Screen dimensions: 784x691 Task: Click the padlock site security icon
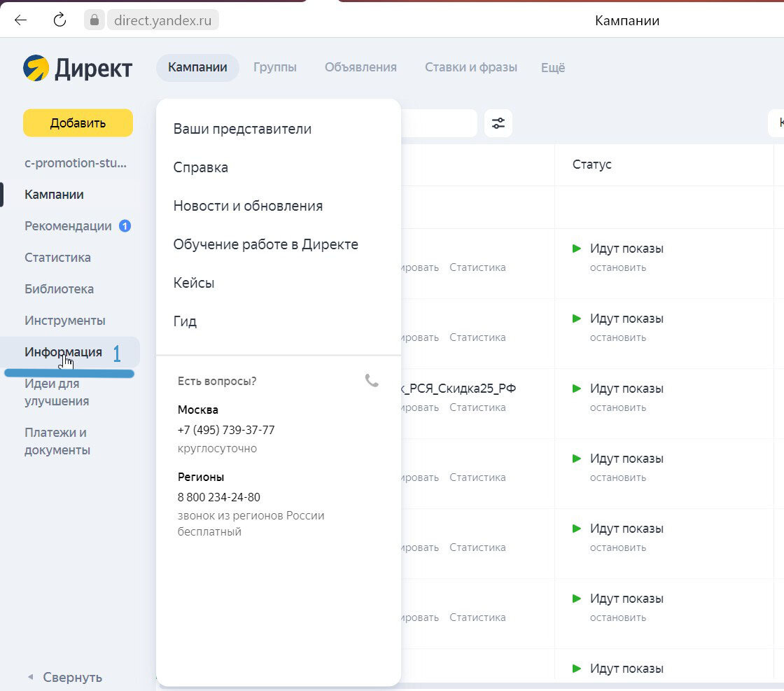94,20
